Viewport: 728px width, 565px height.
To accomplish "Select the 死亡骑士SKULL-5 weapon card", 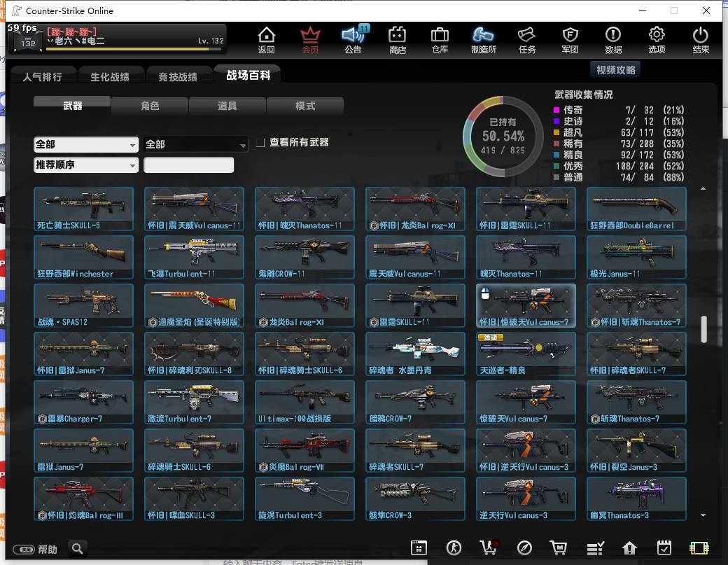I will tap(83, 209).
